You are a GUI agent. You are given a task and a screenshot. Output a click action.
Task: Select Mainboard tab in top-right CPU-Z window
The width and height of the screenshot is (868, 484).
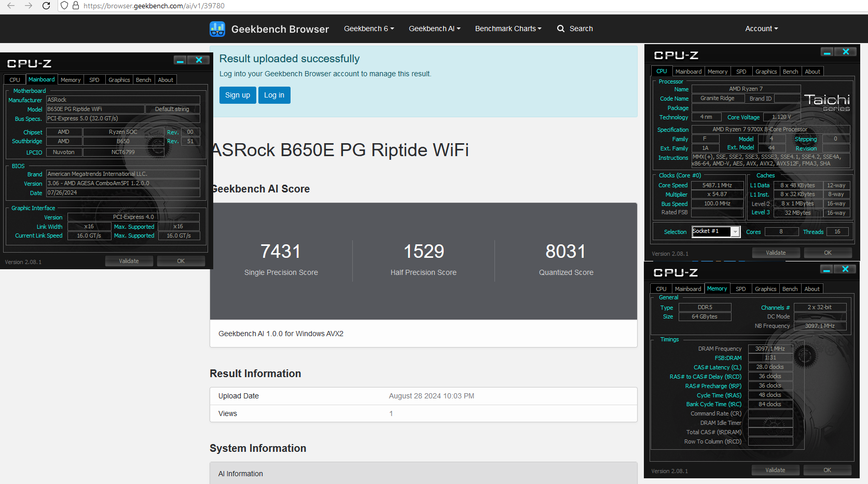[x=688, y=72]
